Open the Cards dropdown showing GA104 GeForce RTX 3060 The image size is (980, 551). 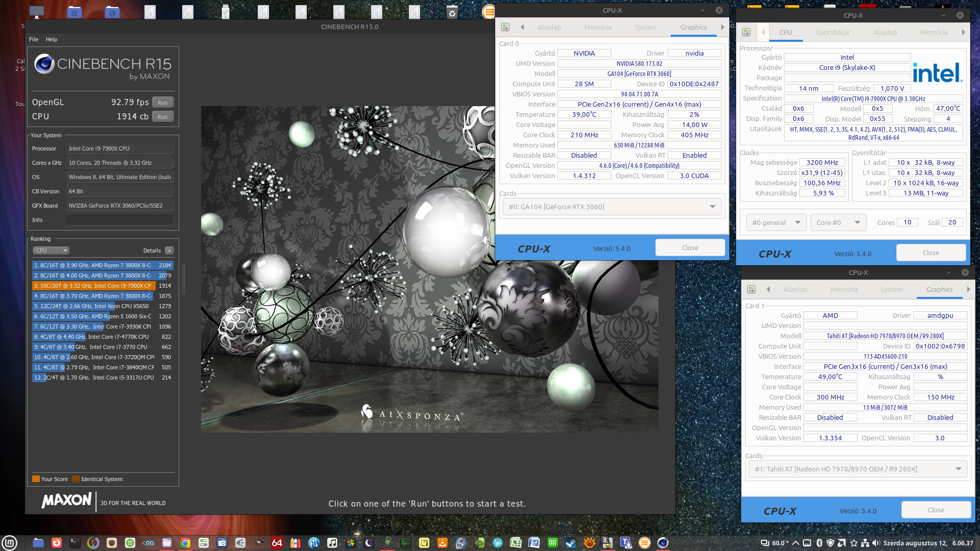pyautogui.click(x=612, y=207)
